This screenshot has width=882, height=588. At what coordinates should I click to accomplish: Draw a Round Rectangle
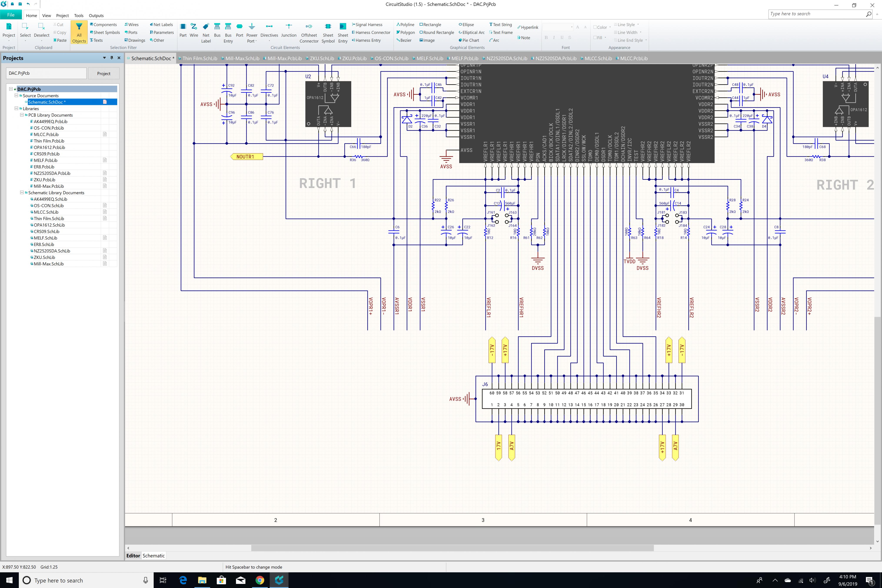tap(437, 33)
